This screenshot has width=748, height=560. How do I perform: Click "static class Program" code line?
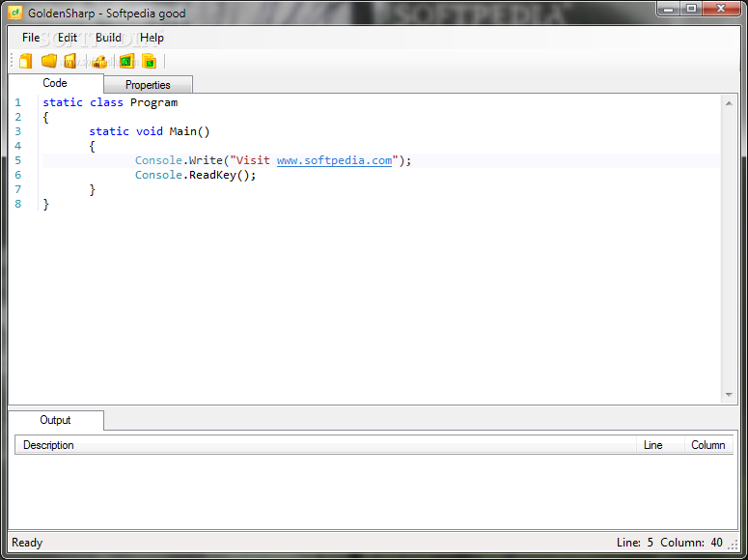[x=110, y=102]
